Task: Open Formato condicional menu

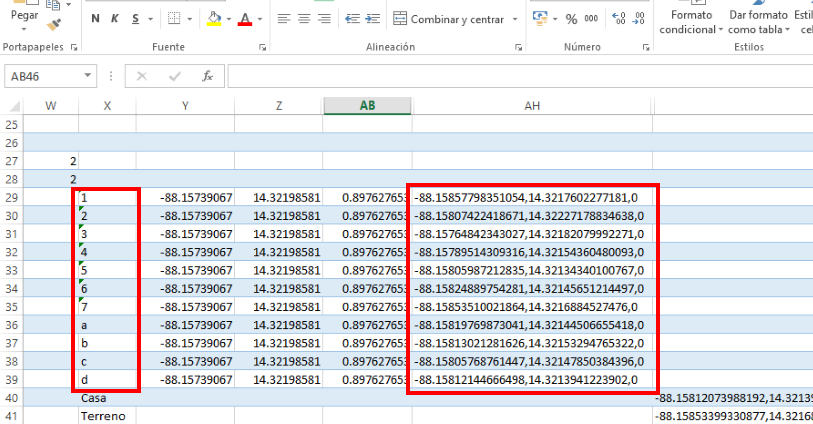Action: pos(690,22)
